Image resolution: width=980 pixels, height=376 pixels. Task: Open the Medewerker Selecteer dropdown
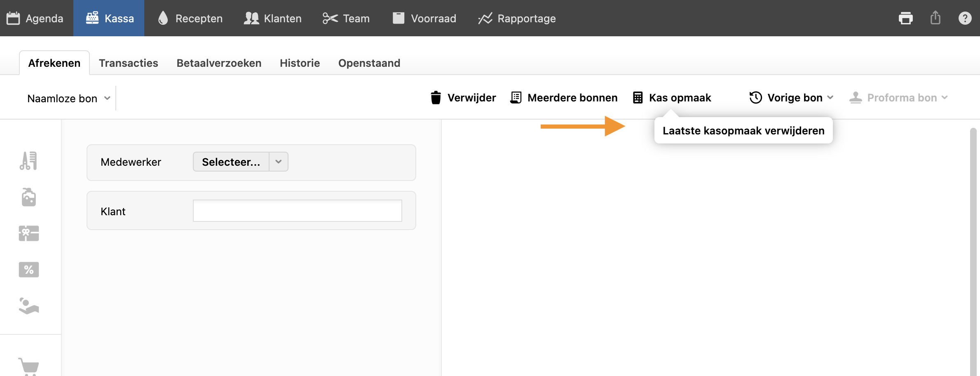click(240, 162)
